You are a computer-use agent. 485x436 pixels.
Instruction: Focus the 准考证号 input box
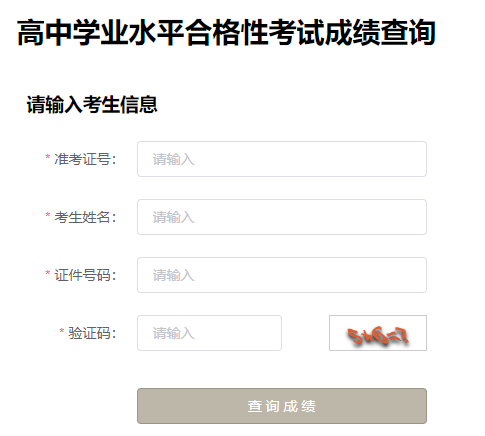click(282, 159)
